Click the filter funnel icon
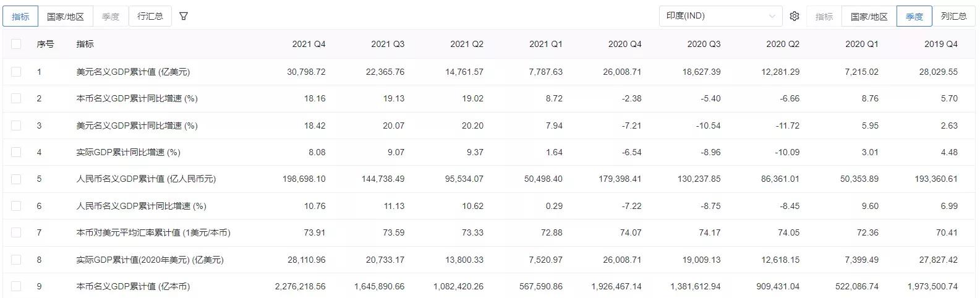The image size is (980, 298). [x=184, y=16]
